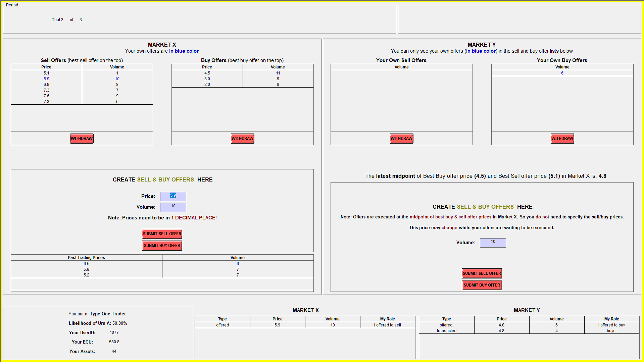Submit buy offer in Market X
Viewport: 644px width, 362px height.
coord(162,246)
